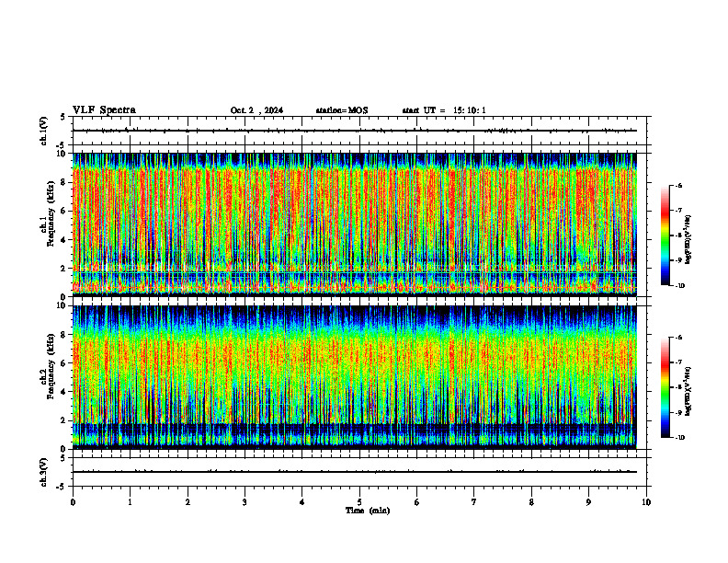Select the date text "Oct. 2 , 2024"
Viewport: 728px width, 563px height.
(x=256, y=110)
